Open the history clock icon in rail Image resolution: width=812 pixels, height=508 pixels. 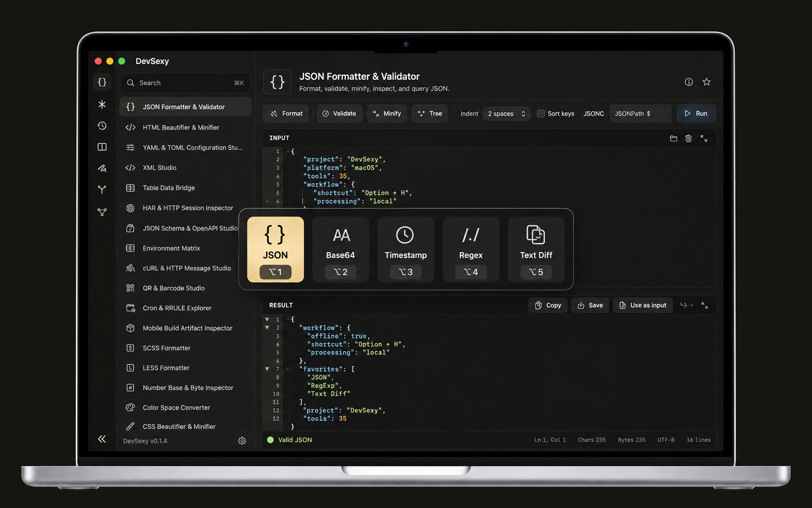(102, 125)
